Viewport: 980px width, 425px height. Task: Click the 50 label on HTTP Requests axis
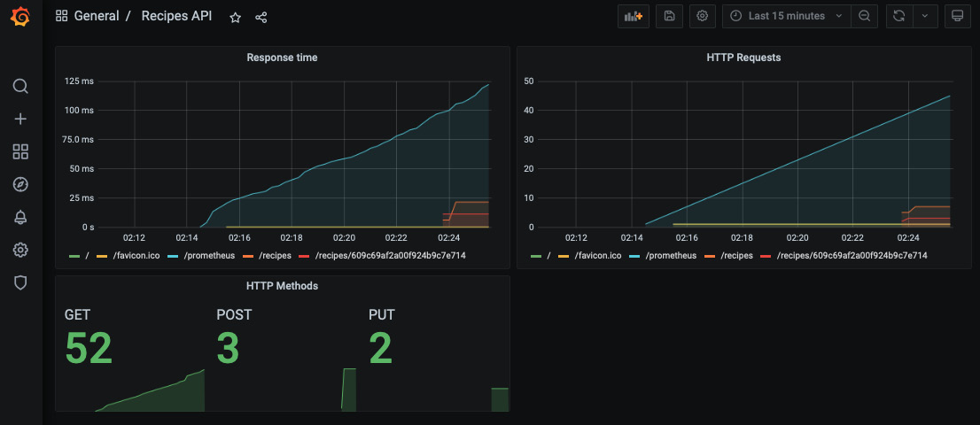click(x=529, y=81)
